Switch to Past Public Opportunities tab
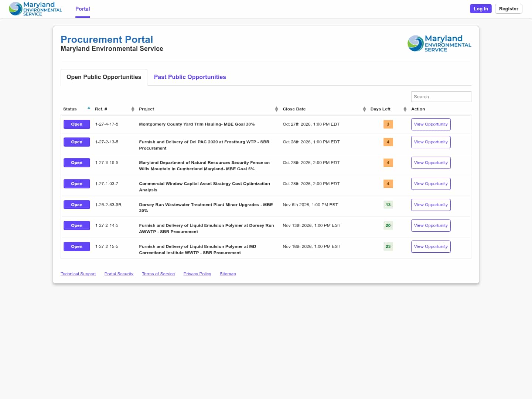This screenshot has height=399, width=532. (190, 77)
